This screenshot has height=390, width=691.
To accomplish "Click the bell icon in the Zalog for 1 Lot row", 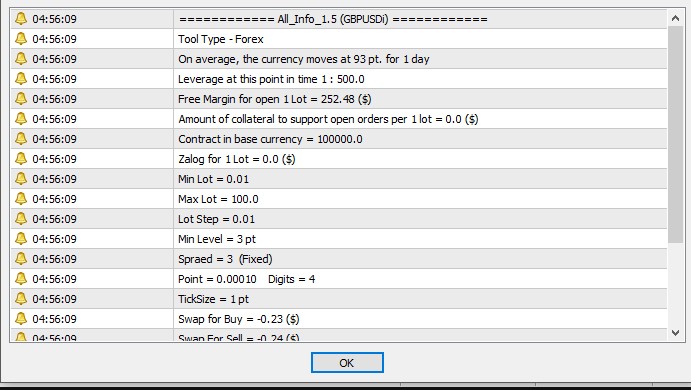I will coord(21,158).
